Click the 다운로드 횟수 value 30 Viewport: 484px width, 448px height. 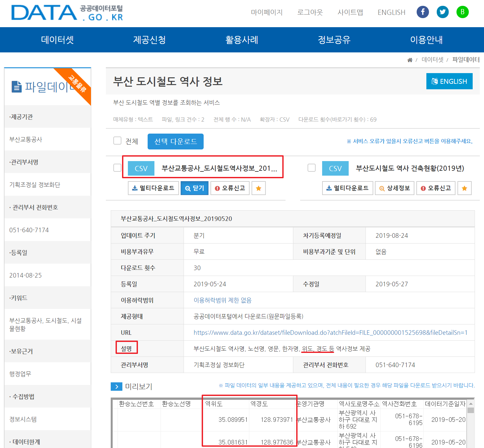[x=197, y=268]
